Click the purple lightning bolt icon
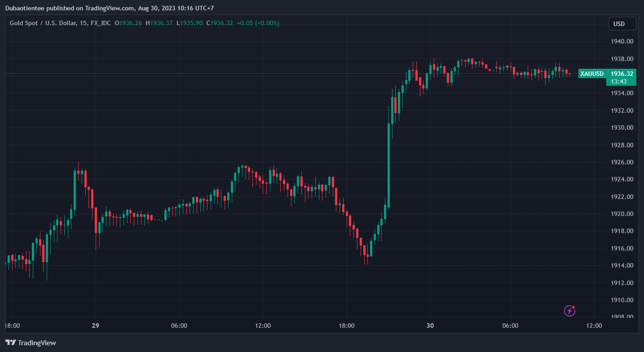 pyautogui.click(x=569, y=310)
